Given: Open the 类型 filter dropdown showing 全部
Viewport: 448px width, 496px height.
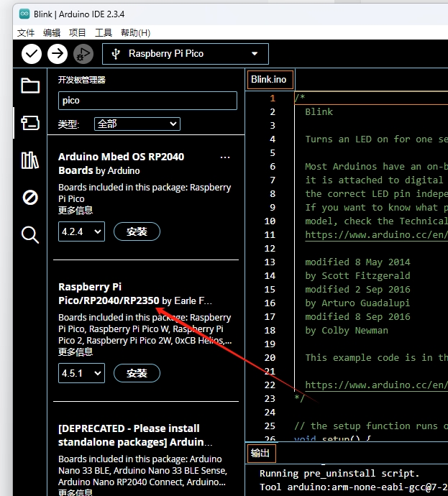Looking at the screenshot, I should 137,124.
